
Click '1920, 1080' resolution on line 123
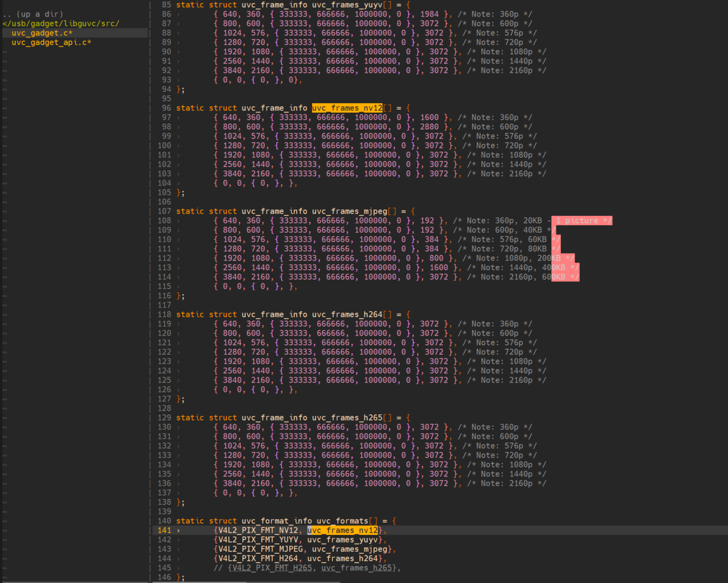coord(246,361)
